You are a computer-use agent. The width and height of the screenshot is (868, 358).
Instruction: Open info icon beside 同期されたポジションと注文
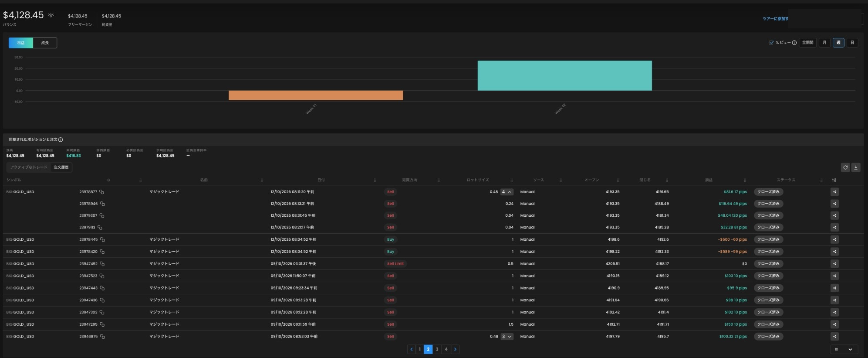pos(61,140)
